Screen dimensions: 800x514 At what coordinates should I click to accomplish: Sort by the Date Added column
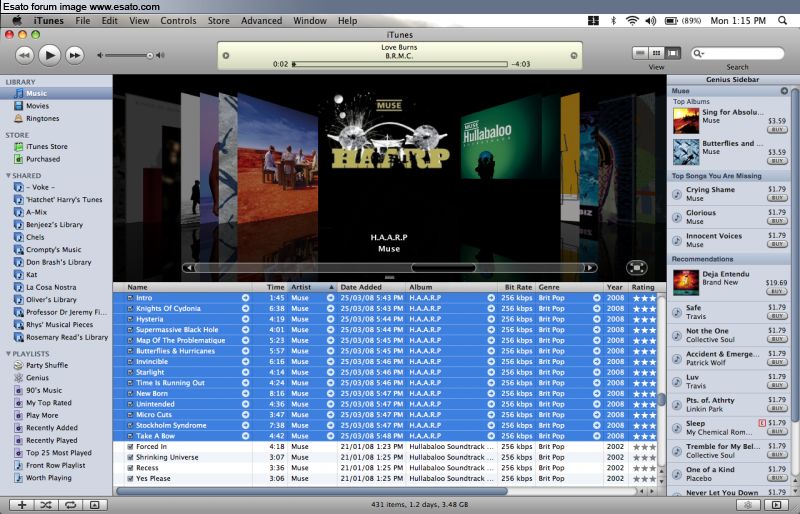[x=371, y=287]
